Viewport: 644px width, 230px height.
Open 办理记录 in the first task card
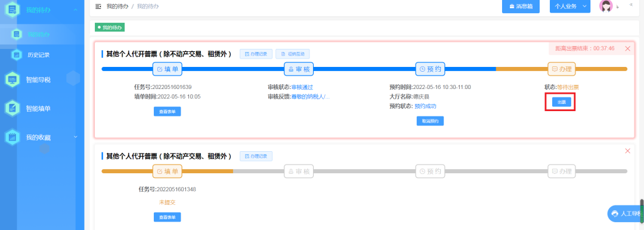click(256, 54)
